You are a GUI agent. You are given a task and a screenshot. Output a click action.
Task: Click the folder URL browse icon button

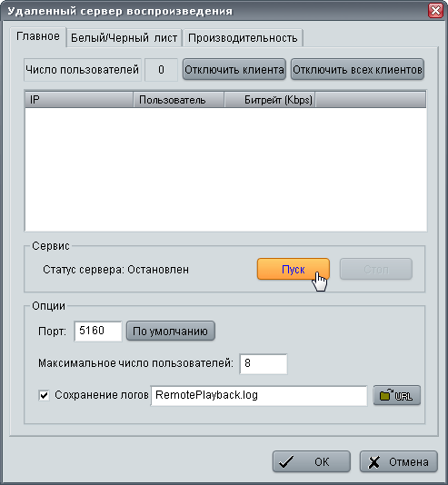[x=396, y=395]
